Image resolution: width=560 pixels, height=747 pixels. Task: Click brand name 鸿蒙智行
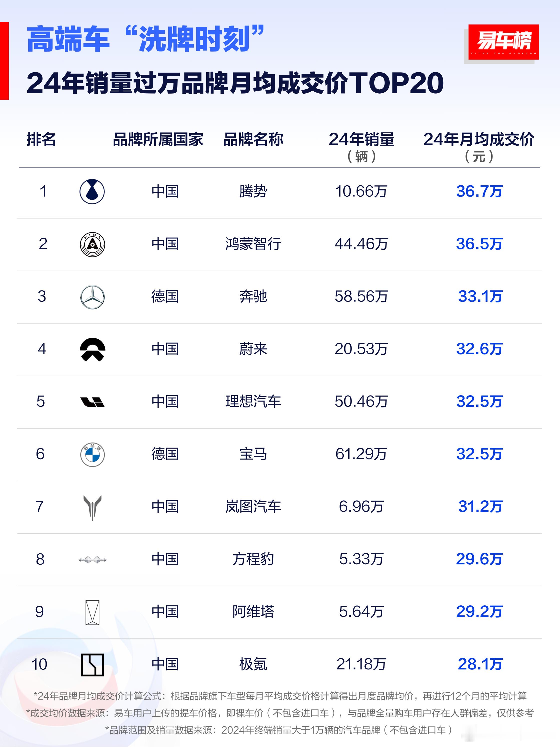click(x=253, y=244)
